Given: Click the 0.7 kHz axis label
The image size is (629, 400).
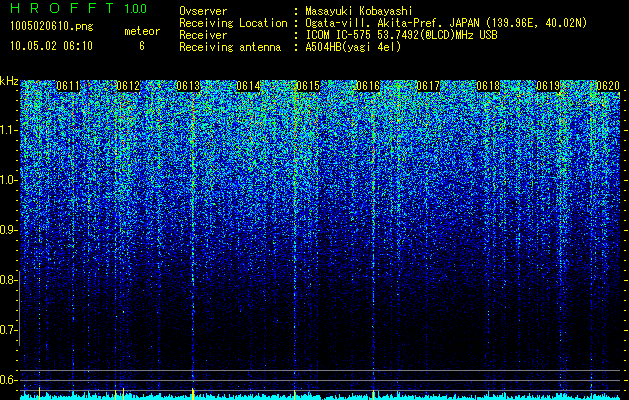Looking at the screenshot, I should click(x=8, y=330).
